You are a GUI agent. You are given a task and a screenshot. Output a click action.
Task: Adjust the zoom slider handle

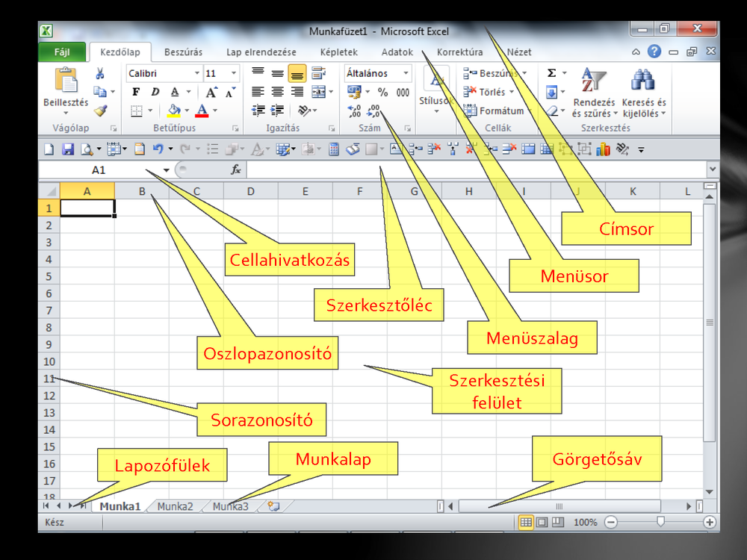pos(660,522)
